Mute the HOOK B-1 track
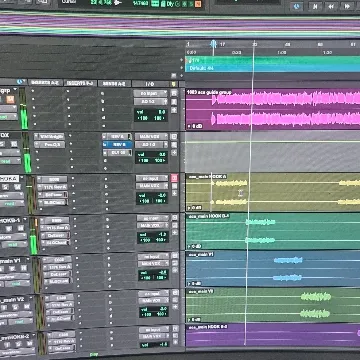This screenshot has width=360, height=360. coord(20,229)
